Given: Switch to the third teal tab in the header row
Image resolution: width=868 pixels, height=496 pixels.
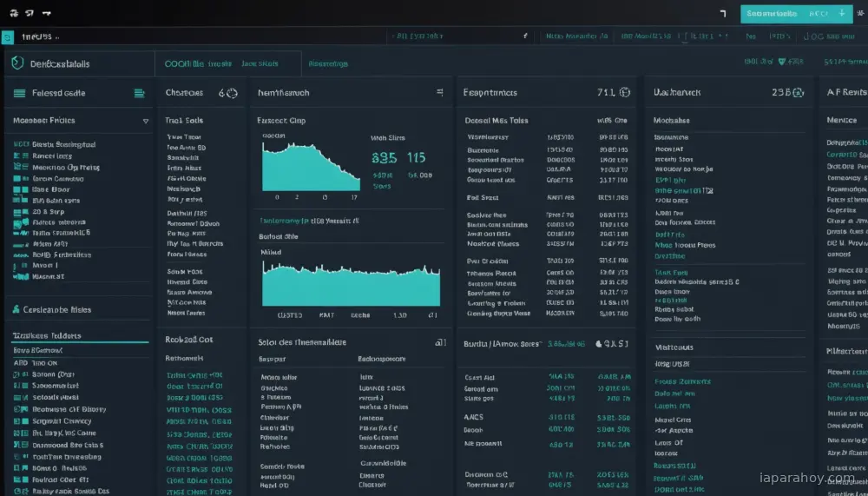Looking at the screenshot, I should point(328,63).
